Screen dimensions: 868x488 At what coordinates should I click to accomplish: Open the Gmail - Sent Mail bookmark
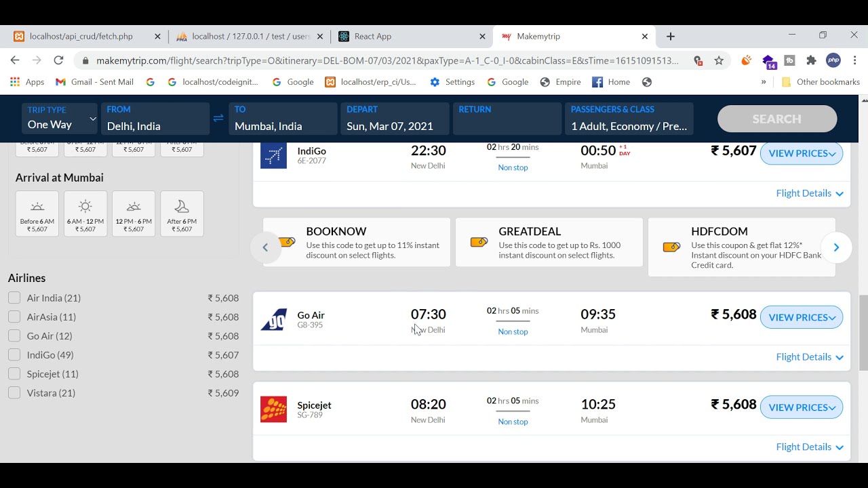click(94, 82)
